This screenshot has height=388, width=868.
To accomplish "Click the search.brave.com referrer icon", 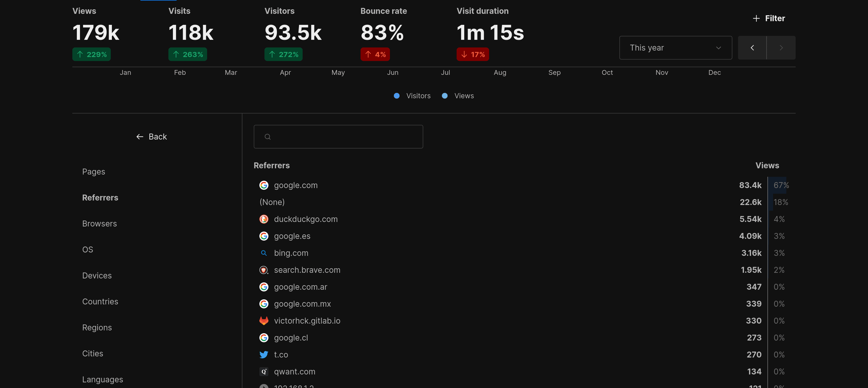I will 264,270.
